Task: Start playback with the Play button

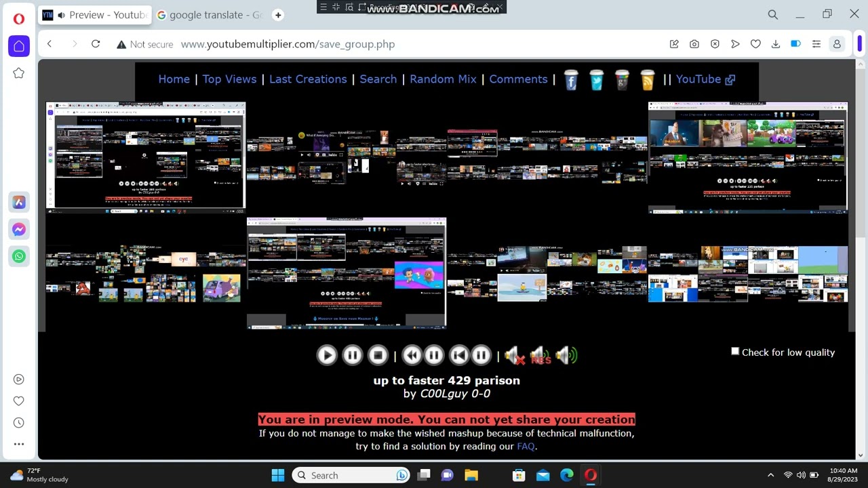Action: click(326, 355)
